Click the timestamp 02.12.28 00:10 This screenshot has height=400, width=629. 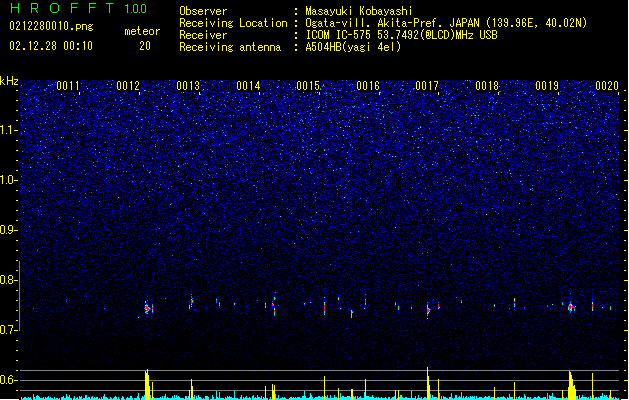51,46
